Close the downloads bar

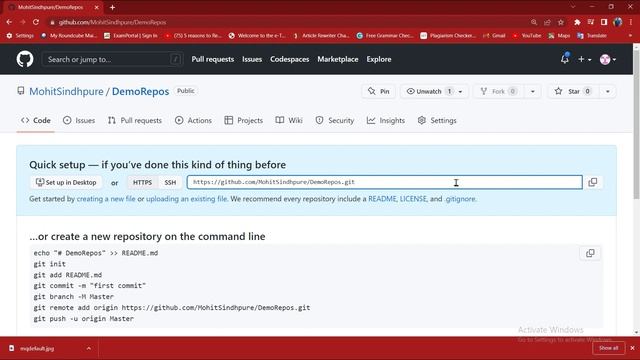[632, 348]
